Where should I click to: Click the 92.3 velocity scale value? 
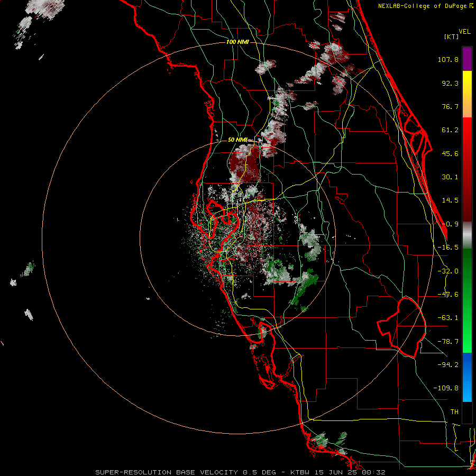click(450, 83)
